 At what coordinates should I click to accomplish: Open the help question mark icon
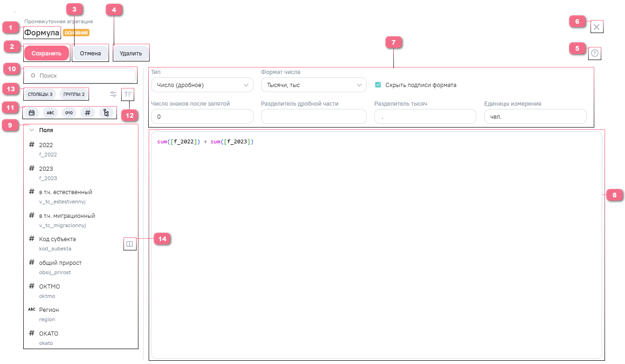(x=595, y=54)
